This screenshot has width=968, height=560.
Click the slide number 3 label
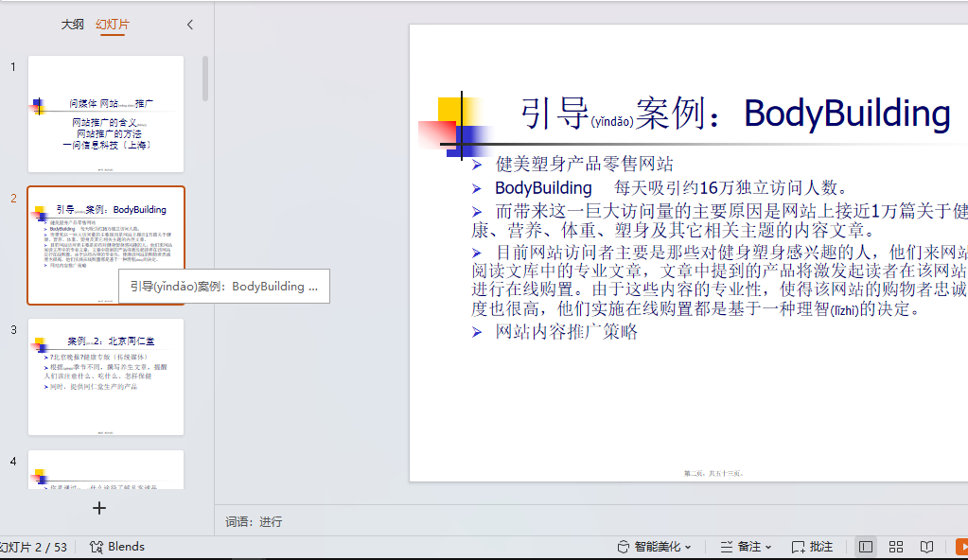click(x=13, y=330)
